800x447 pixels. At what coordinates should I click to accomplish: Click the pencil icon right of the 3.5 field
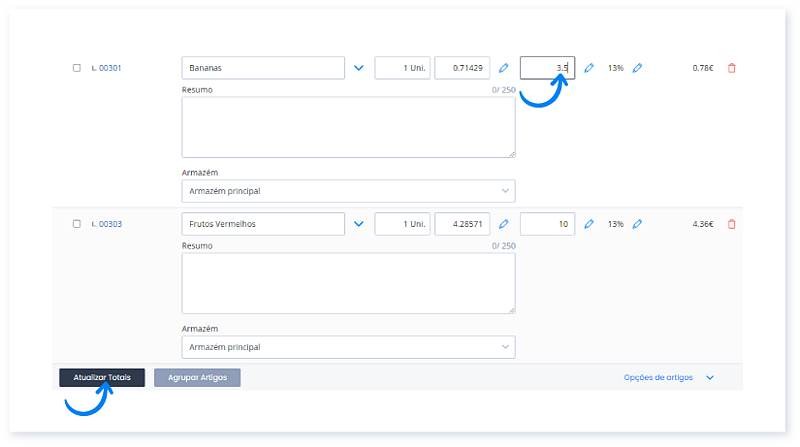589,68
